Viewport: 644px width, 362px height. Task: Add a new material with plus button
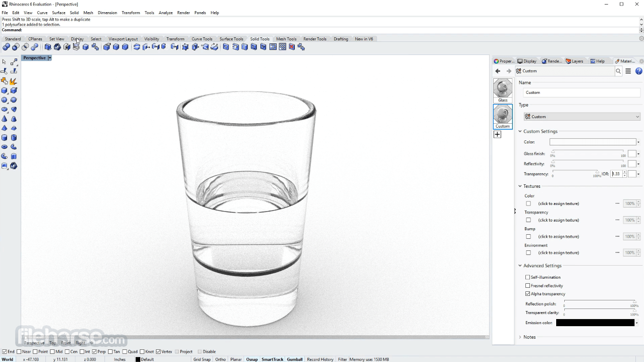pyautogui.click(x=498, y=134)
